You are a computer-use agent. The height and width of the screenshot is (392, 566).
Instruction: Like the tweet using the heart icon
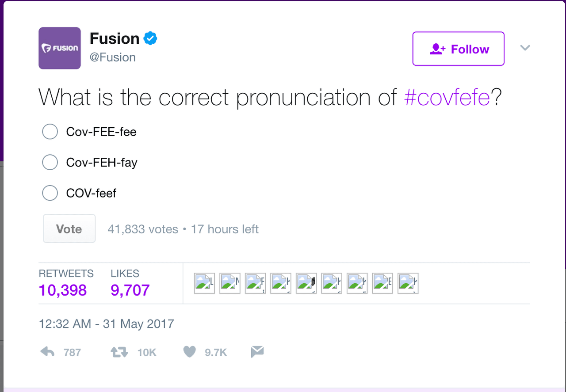(x=189, y=351)
